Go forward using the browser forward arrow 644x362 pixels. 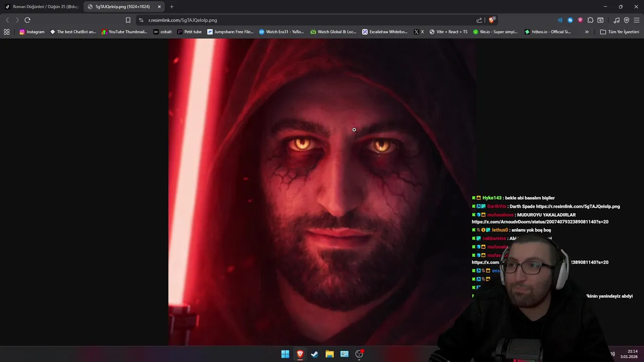[17, 20]
